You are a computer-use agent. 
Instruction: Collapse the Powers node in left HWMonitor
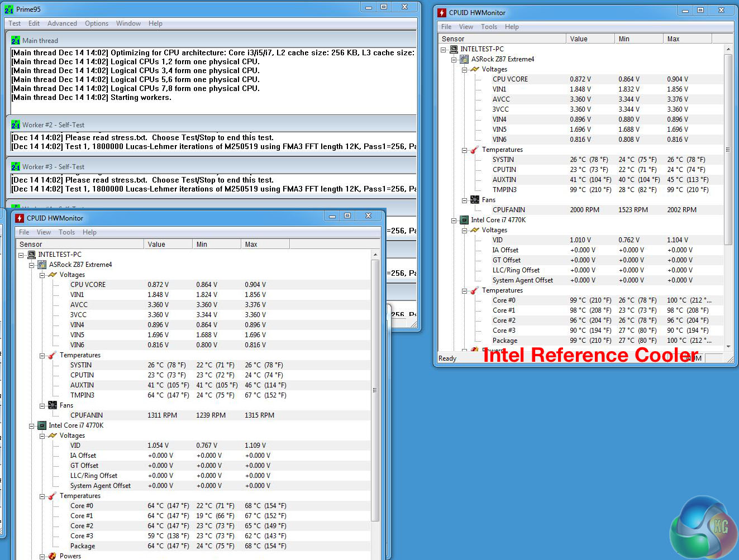point(42,556)
